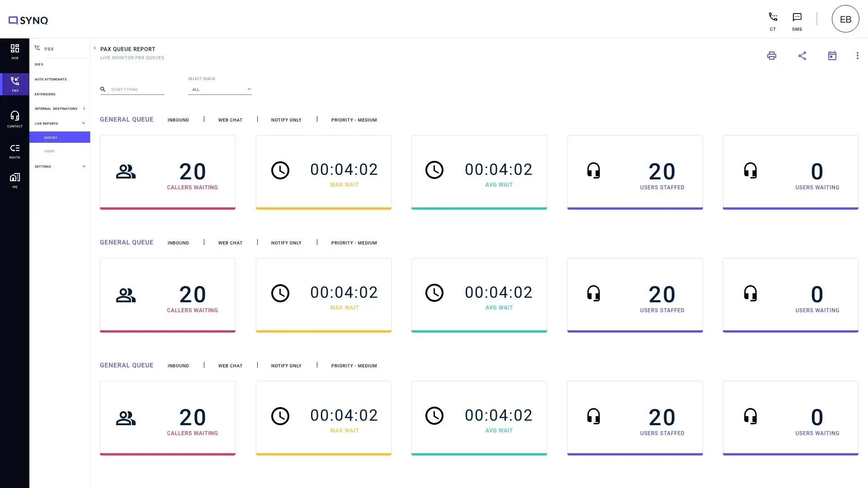
Task: Open the SELECT QUEUE dropdown
Action: click(220, 89)
